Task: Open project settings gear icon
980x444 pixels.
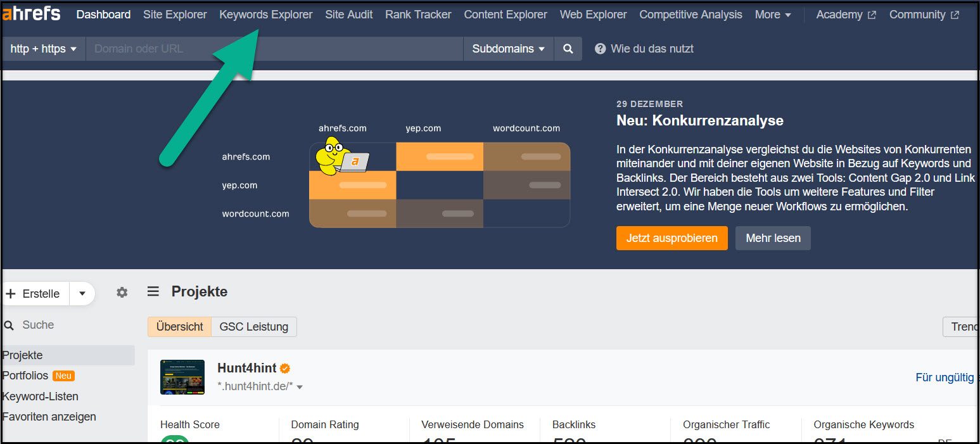Action: (x=122, y=292)
